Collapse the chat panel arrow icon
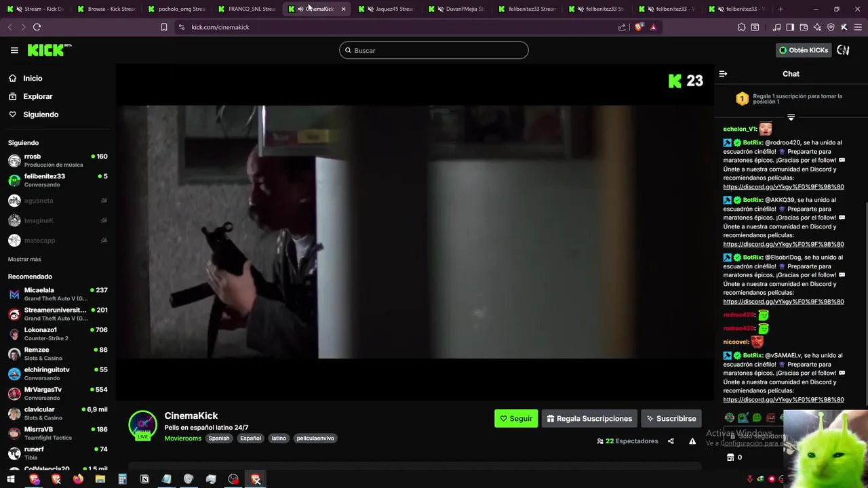Image resolution: width=868 pixels, height=488 pixels. [723, 74]
